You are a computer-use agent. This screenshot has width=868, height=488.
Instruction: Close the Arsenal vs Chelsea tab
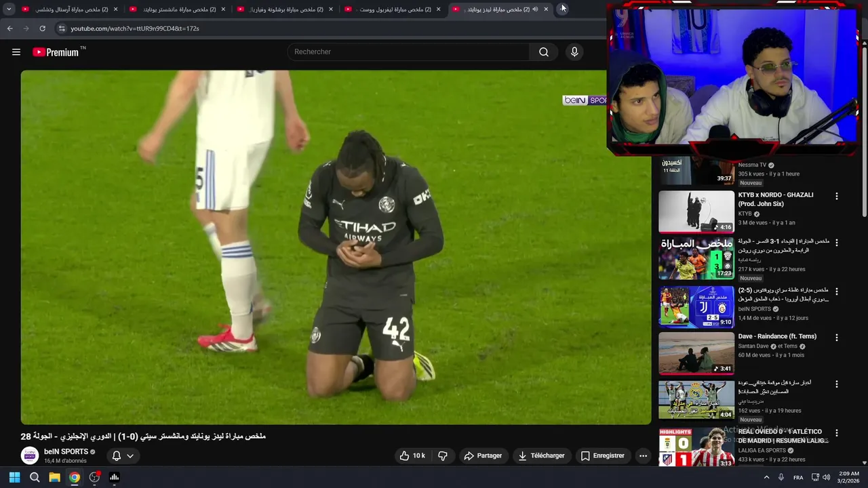point(115,9)
